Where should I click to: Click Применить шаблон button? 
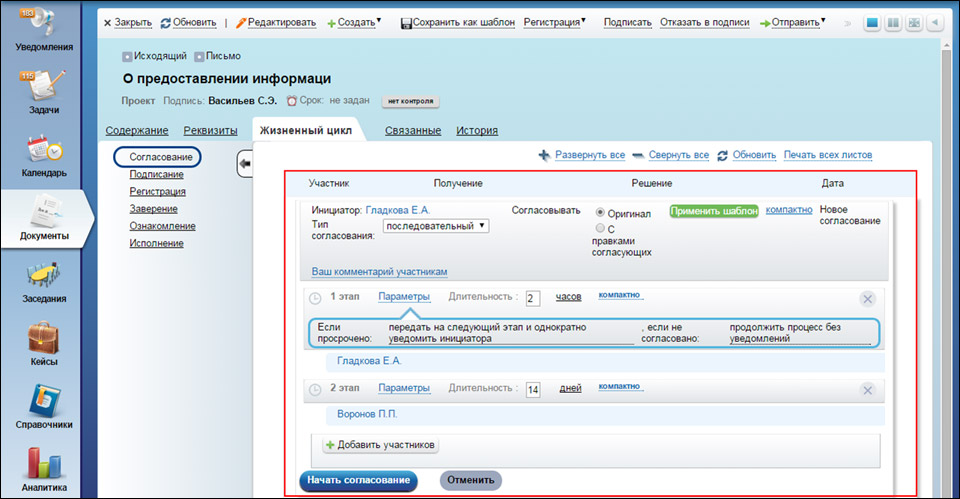(714, 211)
